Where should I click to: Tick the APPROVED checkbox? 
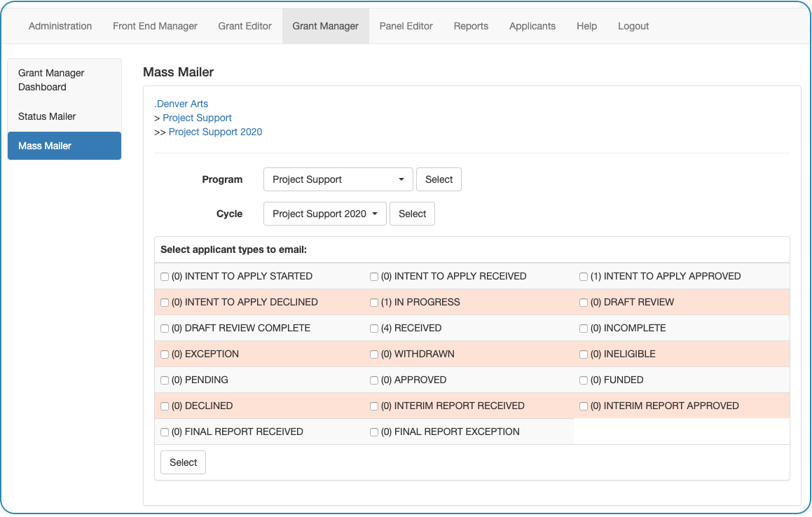374,380
